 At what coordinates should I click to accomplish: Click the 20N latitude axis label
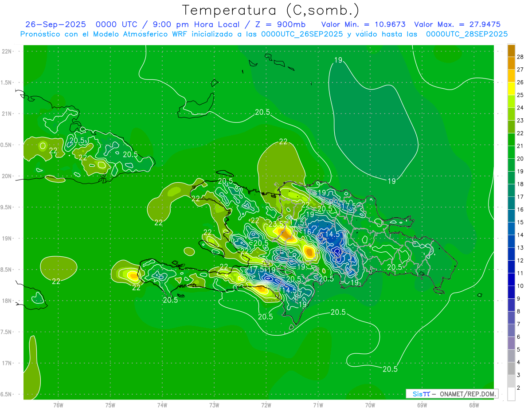(x=7, y=176)
